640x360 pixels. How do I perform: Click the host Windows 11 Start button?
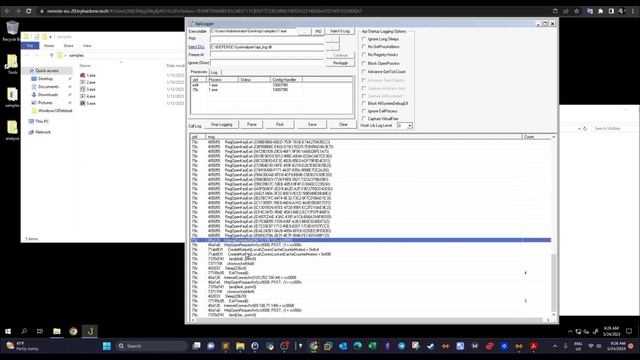point(107,346)
